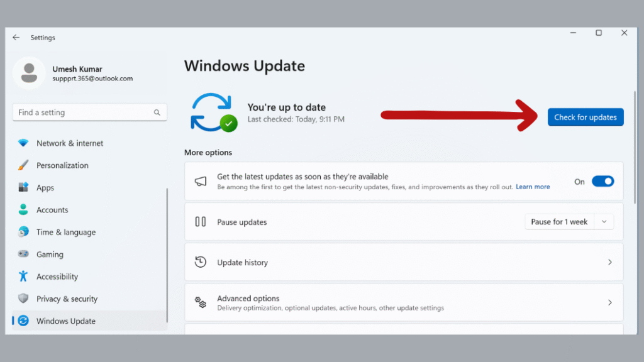The width and height of the screenshot is (644, 362).
Task: Click the "More options" heading
Action: tap(208, 152)
